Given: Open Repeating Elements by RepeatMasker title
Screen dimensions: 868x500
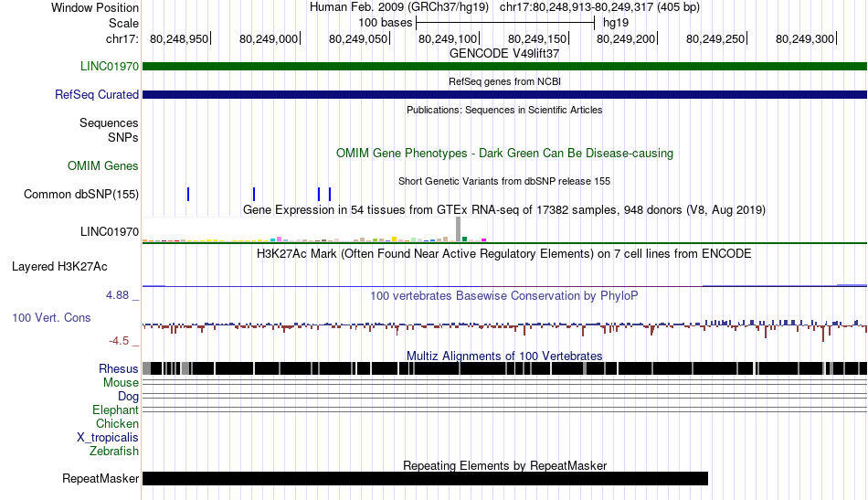Looking at the screenshot, I should tap(504, 465).
